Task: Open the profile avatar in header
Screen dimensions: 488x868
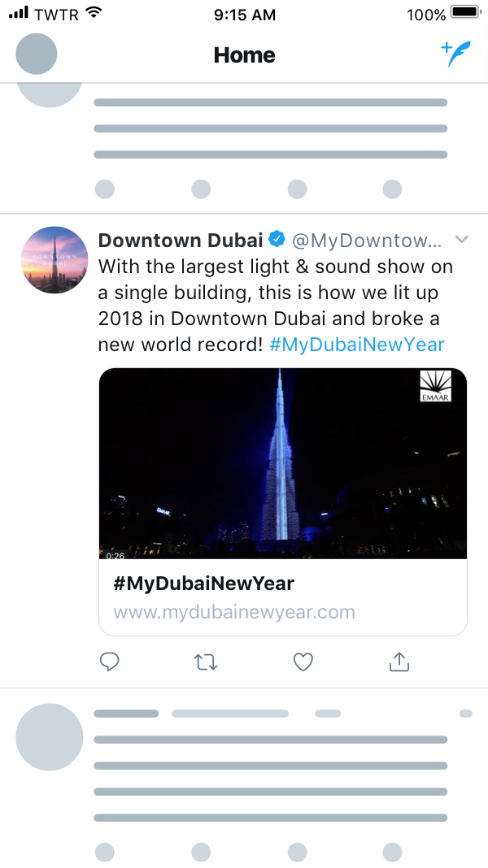Action: pyautogui.click(x=36, y=54)
